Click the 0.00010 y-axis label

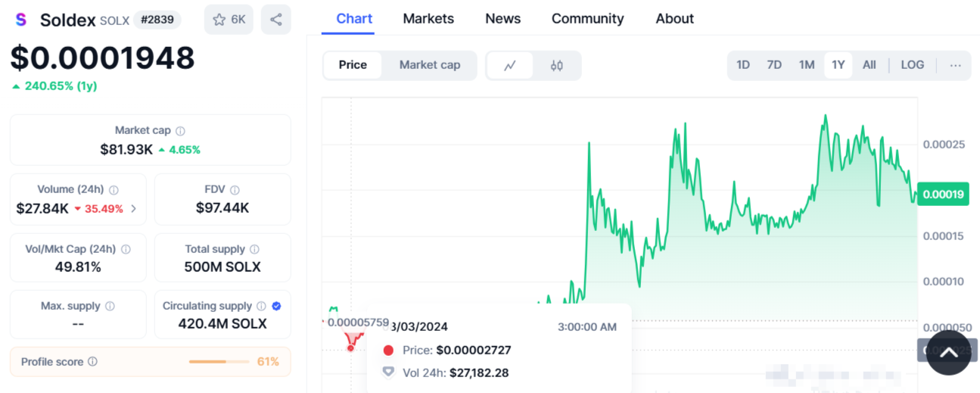click(944, 282)
